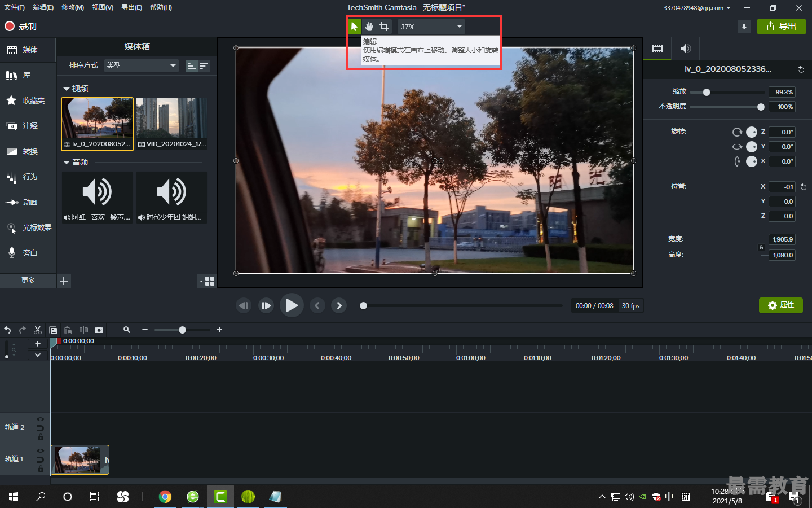Open the 转换 transitions tab
The image size is (812, 508).
28,151
